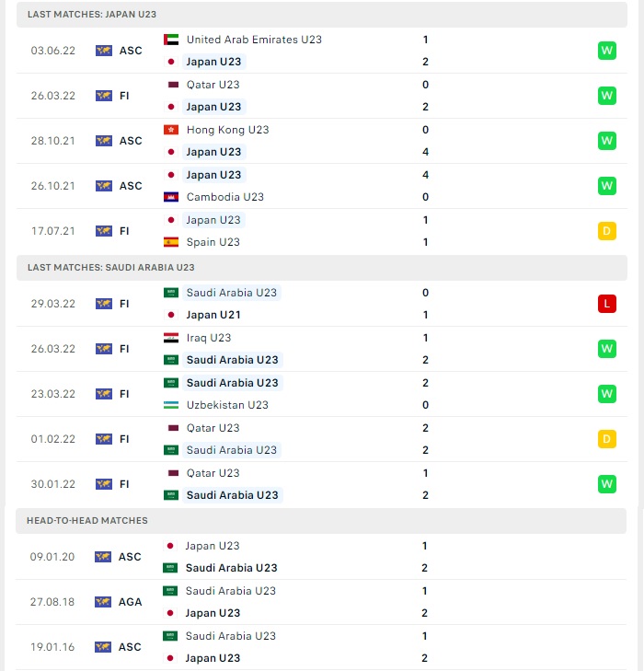Click the W result badge for 03.06.22 match
This screenshot has width=644, height=671.
tap(607, 51)
